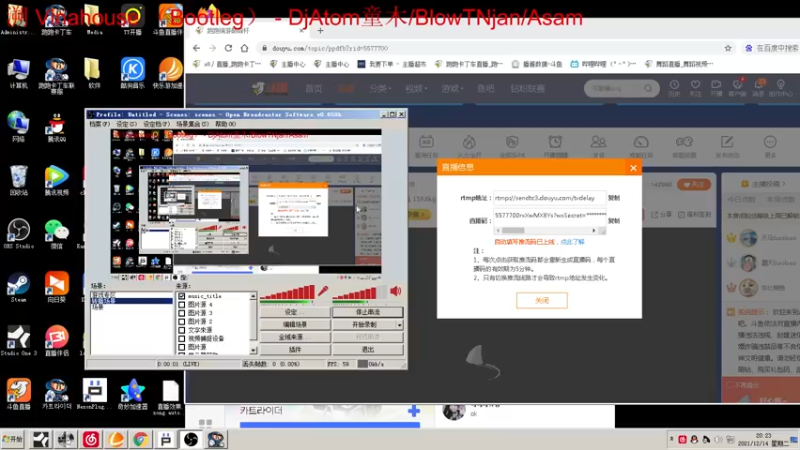Viewport: 800px width, 450px height.
Task: Click browser address bar URL
Action: (330, 48)
